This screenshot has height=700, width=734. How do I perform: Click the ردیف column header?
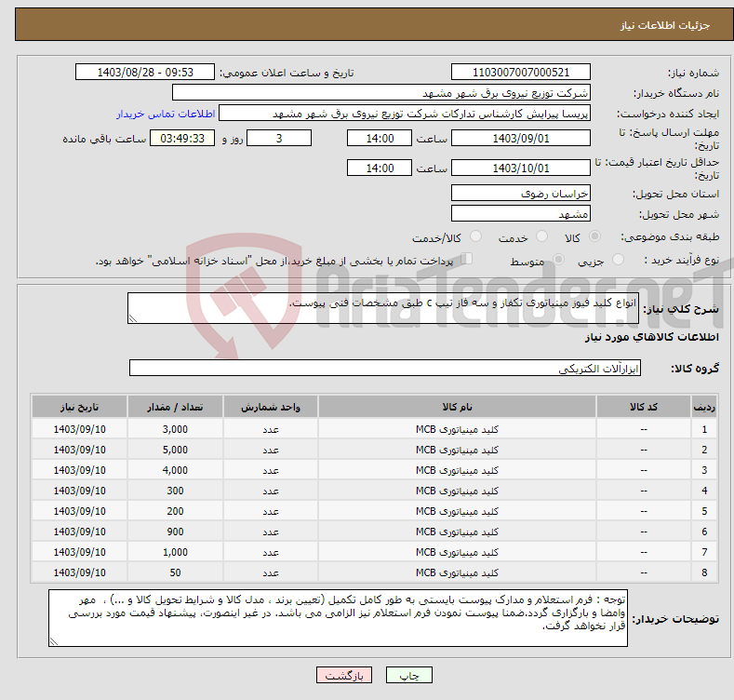pyautogui.click(x=704, y=407)
